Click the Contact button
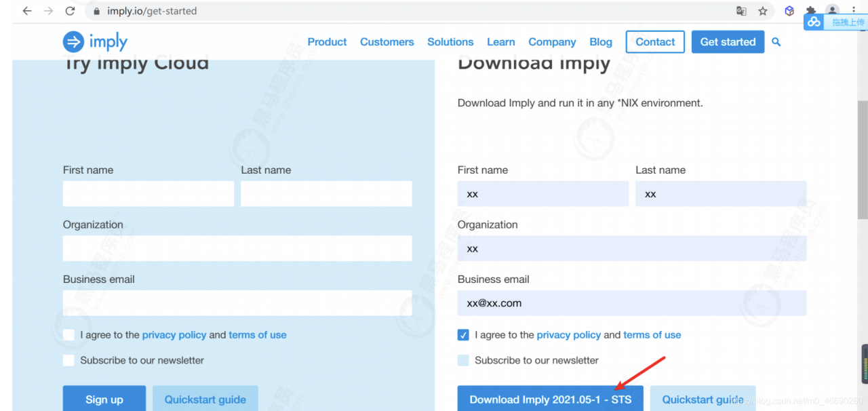Image resolution: width=868 pixels, height=411 pixels. point(655,42)
